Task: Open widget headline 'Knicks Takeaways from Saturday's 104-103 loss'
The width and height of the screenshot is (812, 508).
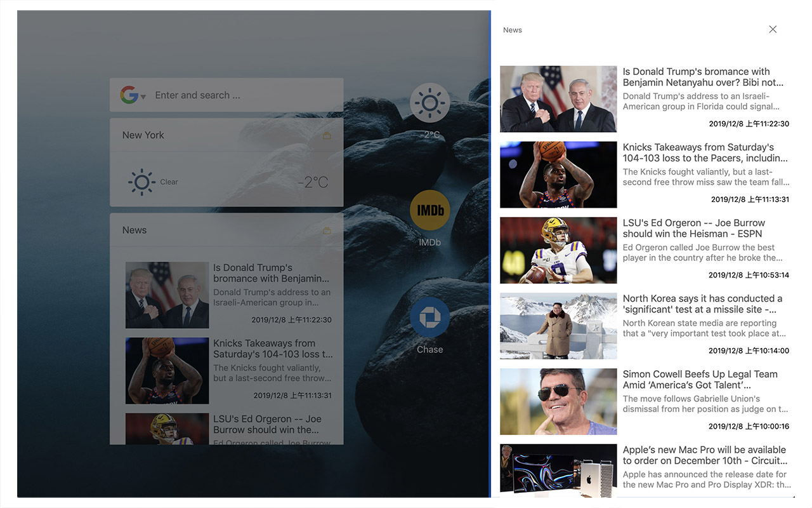Action: (x=273, y=349)
